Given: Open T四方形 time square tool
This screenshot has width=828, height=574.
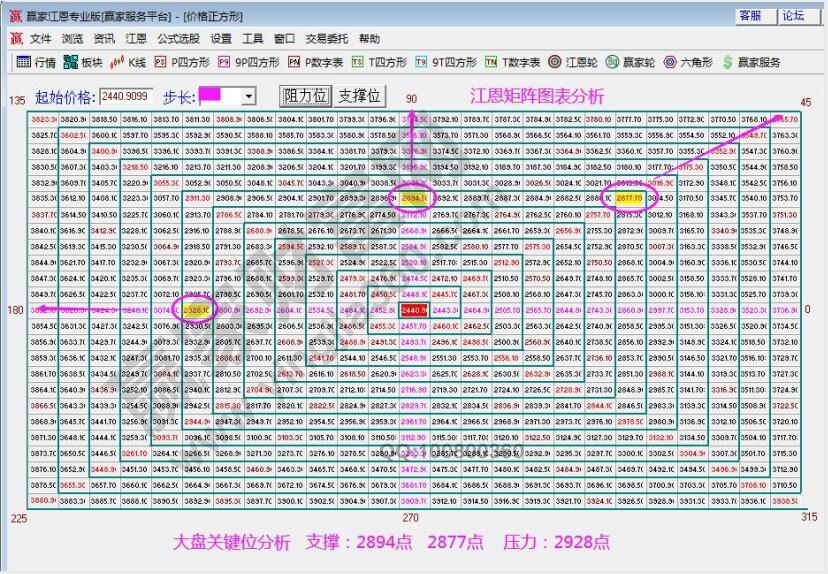Looking at the screenshot, I should point(379,62).
